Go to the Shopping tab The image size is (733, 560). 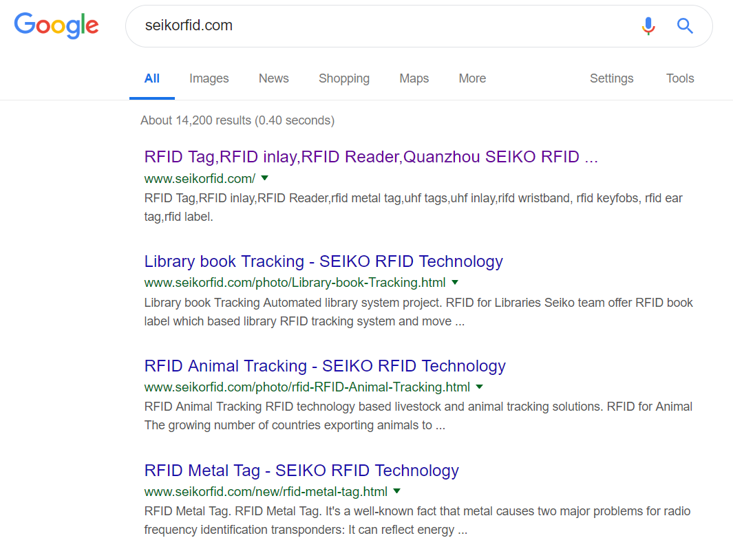344,78
